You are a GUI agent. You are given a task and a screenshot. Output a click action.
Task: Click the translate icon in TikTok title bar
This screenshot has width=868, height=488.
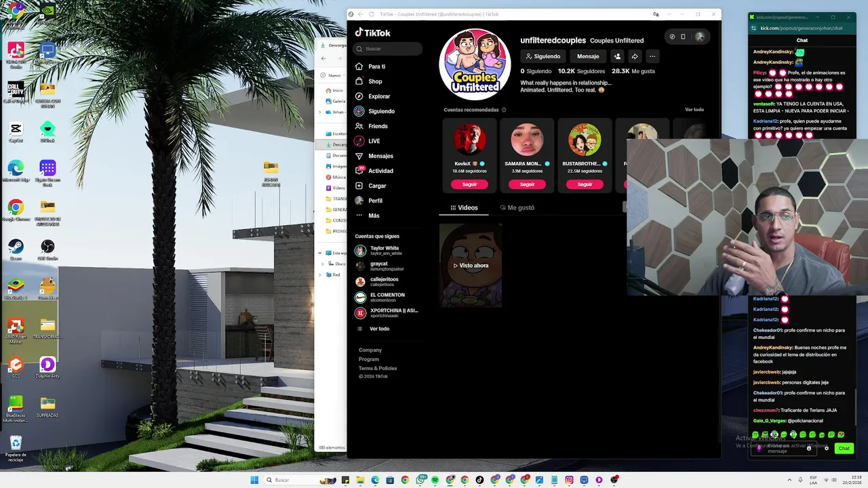[656, 14]
